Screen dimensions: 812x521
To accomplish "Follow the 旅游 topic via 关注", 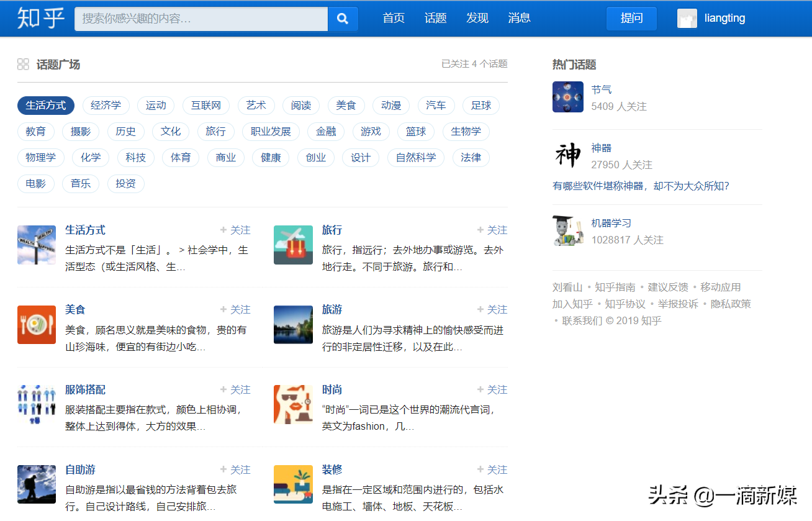I will point(492,309).
